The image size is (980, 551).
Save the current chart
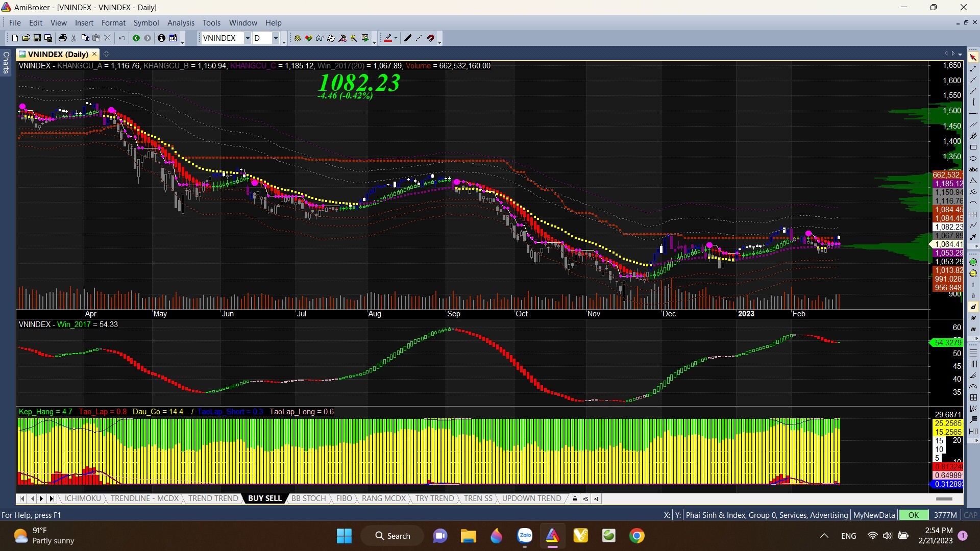tap(37, 38)
